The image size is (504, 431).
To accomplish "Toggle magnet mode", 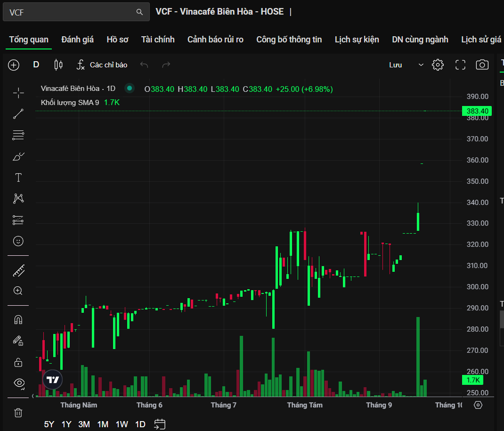I will [x=18, y=320].
